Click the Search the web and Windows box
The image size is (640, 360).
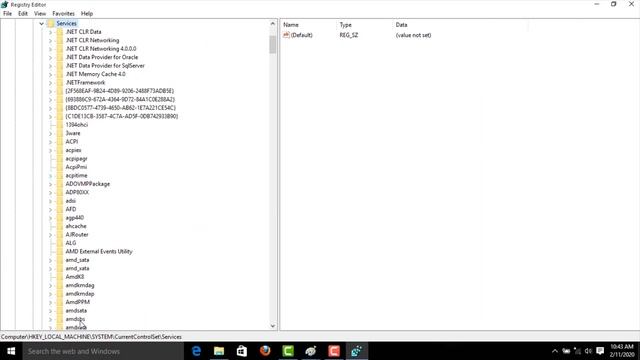pos(103,351)
